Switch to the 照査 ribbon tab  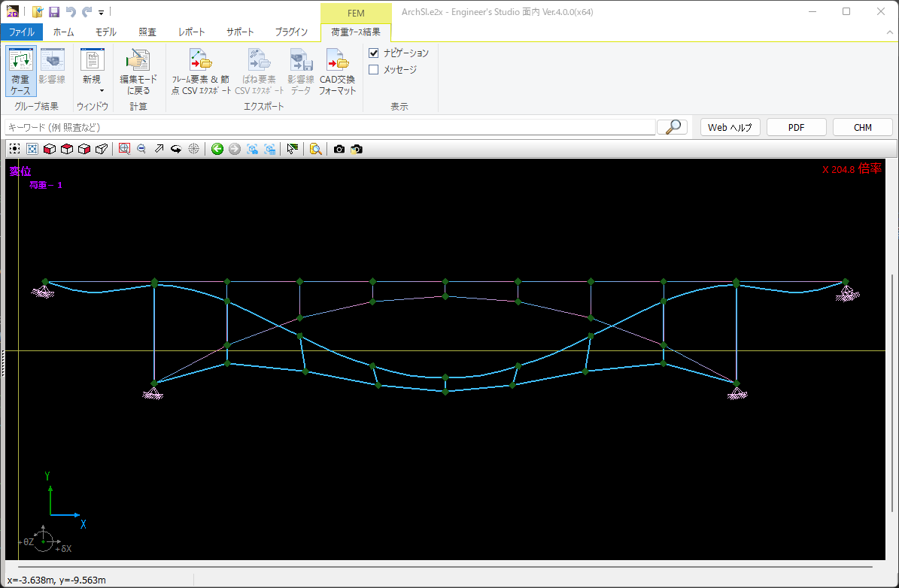pos(147,32)
